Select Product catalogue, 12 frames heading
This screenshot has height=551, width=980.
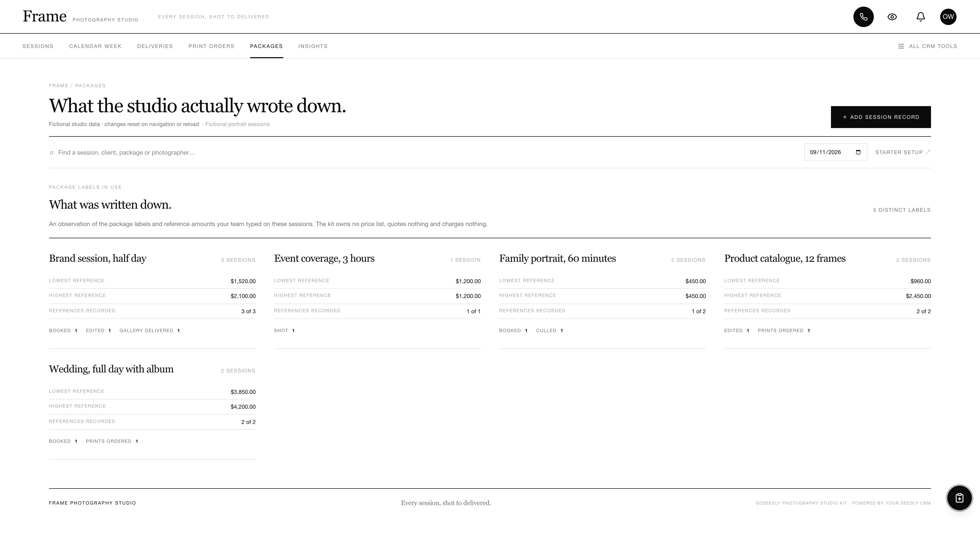[785, 259]
